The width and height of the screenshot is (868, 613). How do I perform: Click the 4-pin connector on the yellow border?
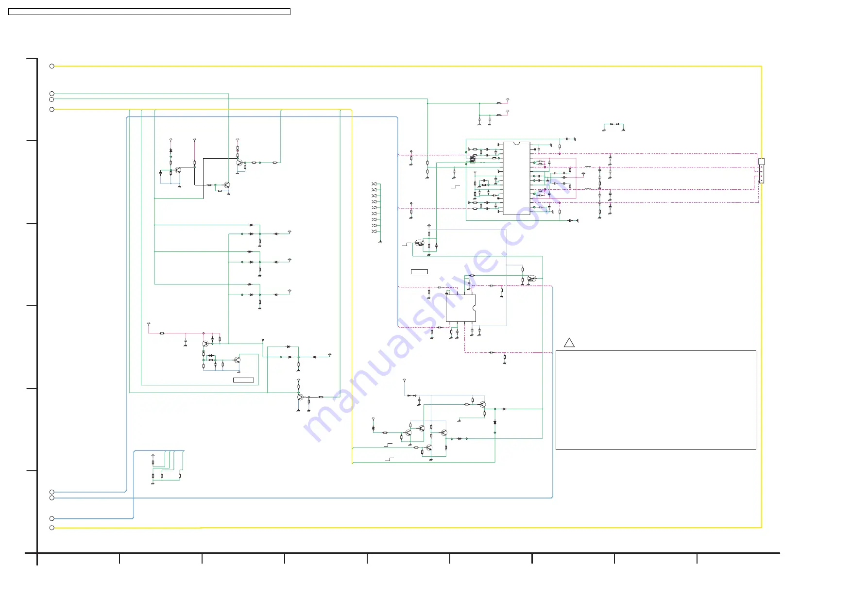click(761, 171)
